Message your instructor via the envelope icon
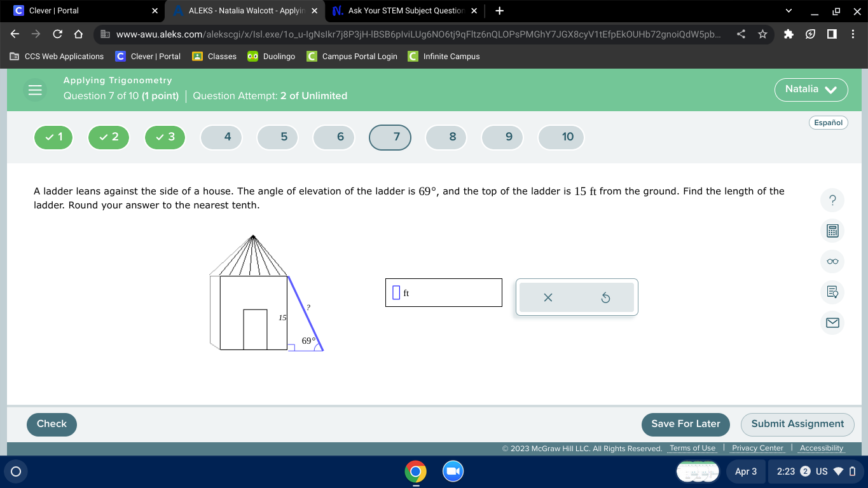This screenshot has height=488, width=868. point(832,323)
